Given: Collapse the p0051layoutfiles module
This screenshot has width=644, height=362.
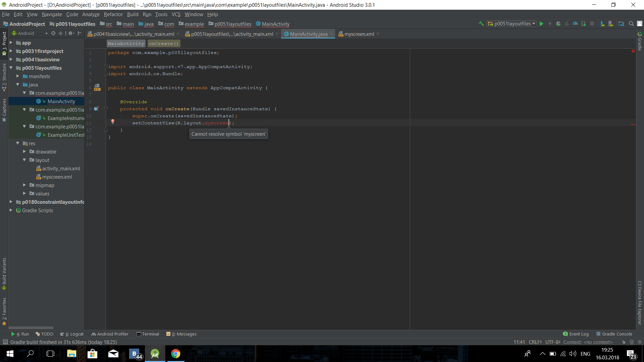Looking at the screenshot, I should pyautogui.click(x=11, y=68).
